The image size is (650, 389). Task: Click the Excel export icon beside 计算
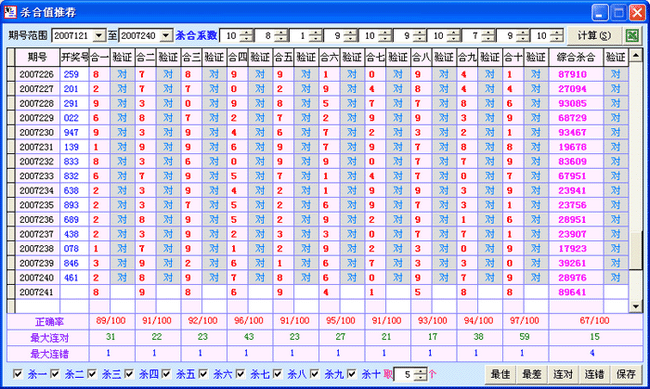632,35
